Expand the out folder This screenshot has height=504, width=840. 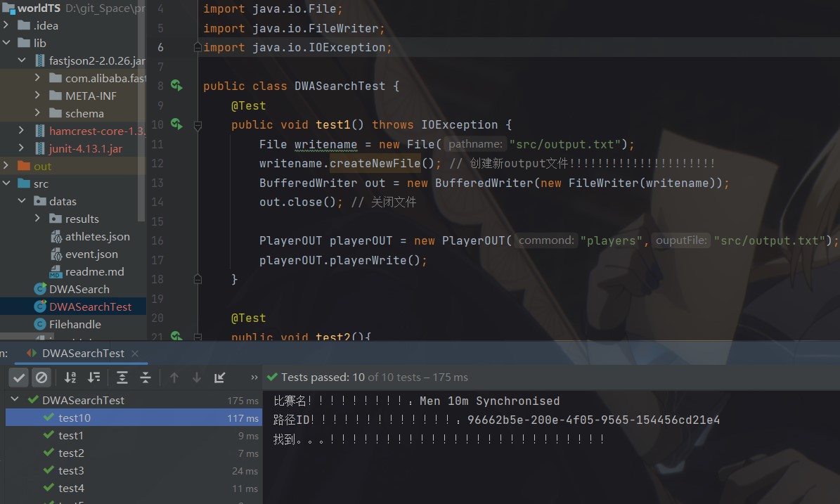click(6, 165)
